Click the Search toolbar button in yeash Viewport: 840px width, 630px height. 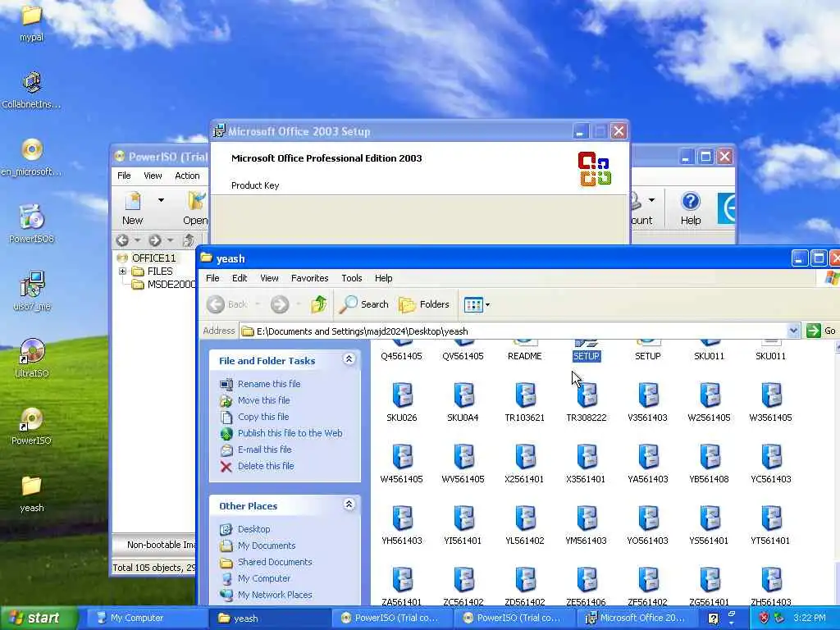pos(363,304)
